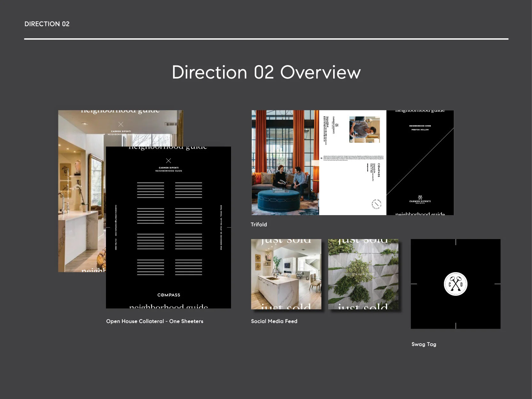The height and width of the screenshot is (399, 532).
Task: Click the crossed keys icon above Carmen Dipenti on the black trifold panel
Action: tap(420, 197)
